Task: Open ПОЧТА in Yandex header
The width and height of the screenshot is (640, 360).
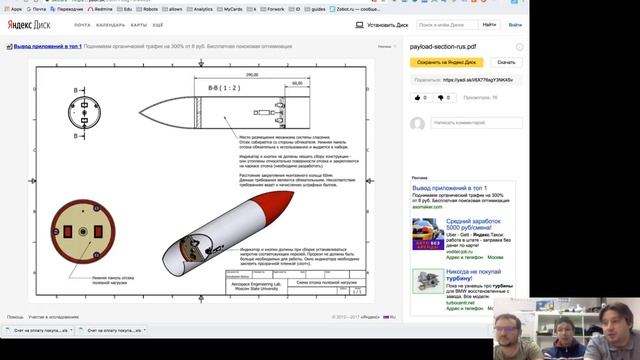Action: (x=82, y=25)
